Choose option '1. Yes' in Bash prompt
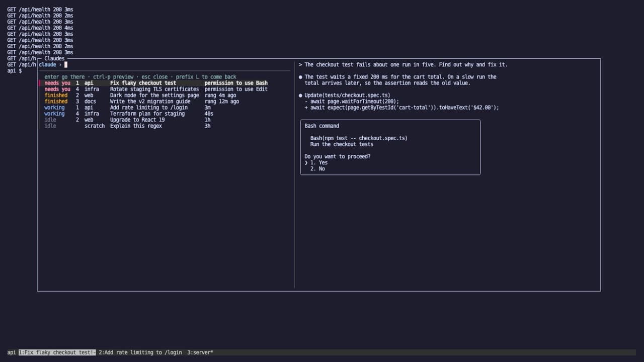644x362 pixels. (x=316, y=162)
